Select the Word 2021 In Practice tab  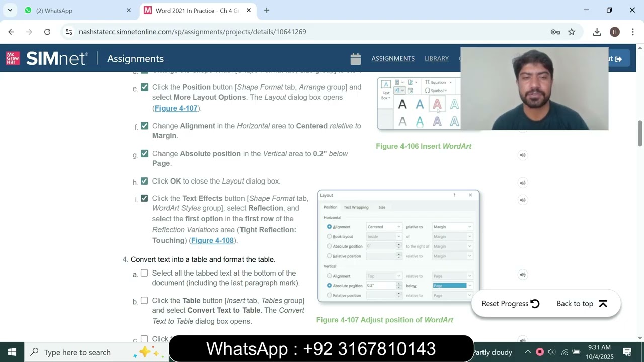(197, 10)
